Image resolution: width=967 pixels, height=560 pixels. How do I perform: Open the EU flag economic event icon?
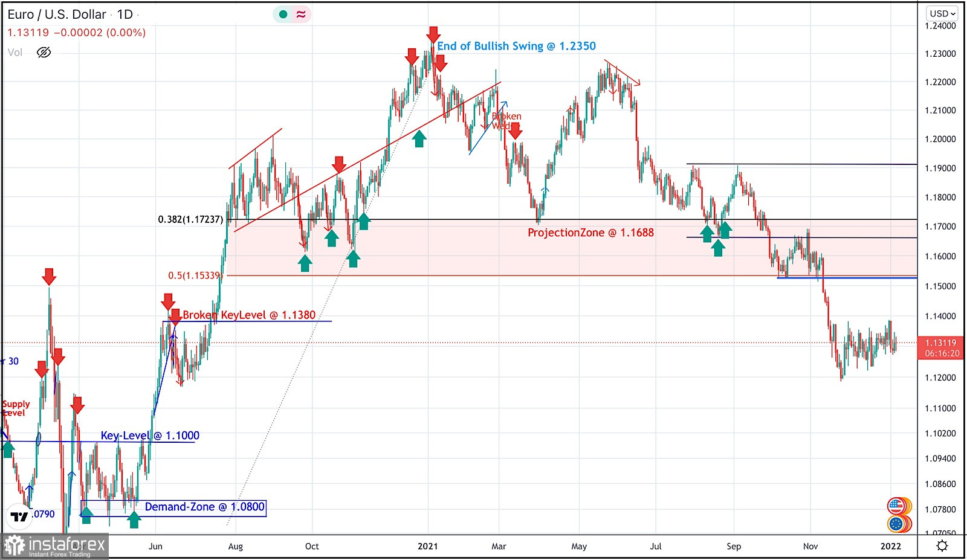click(x=897, y=523)
